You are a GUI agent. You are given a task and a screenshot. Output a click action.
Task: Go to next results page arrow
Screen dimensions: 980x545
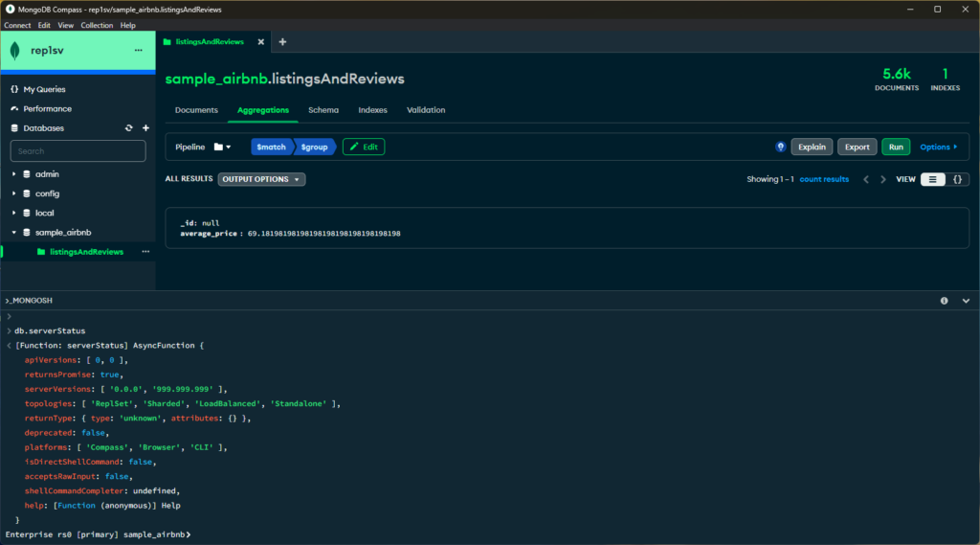[x=883, y=179]
